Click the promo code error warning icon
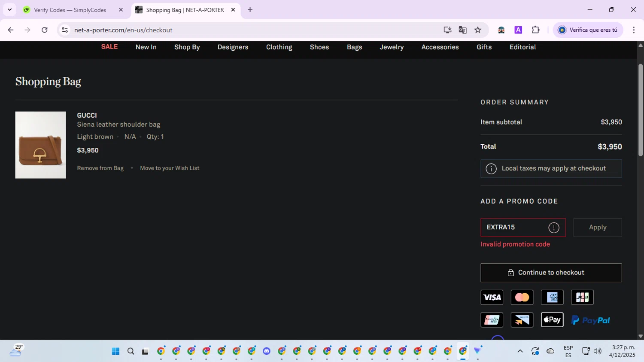This screenshot has height=362, width=644. 554,228
